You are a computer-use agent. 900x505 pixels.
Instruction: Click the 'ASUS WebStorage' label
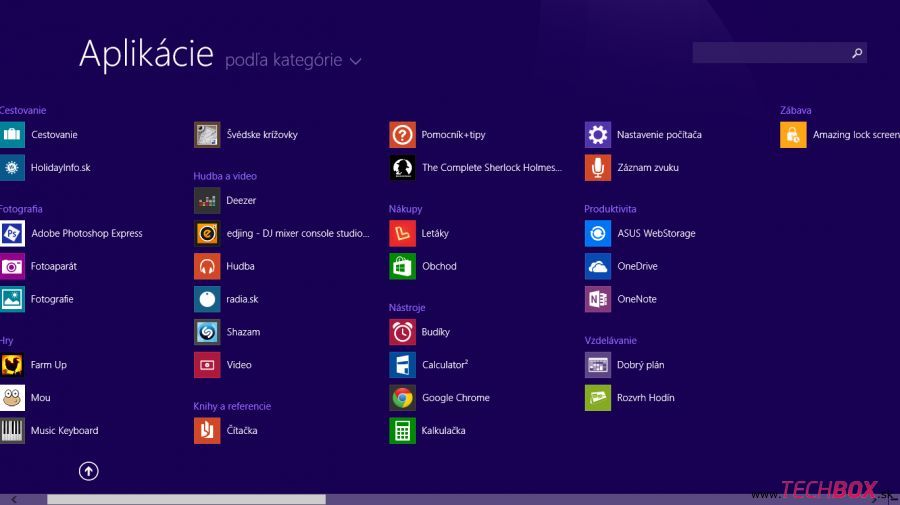point(656,234)
